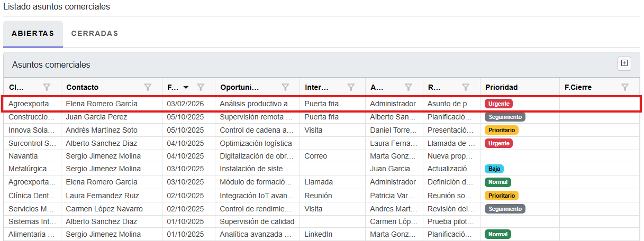Click the filter icon in the Inter... column
Image resolution: width=644 pixels, height=241 pixels.
351,87
